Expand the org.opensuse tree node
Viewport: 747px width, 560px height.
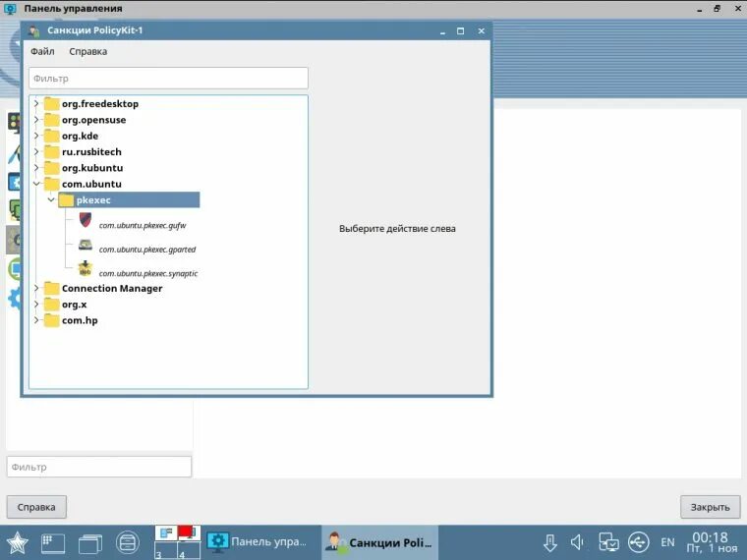(x=36, y=120)
